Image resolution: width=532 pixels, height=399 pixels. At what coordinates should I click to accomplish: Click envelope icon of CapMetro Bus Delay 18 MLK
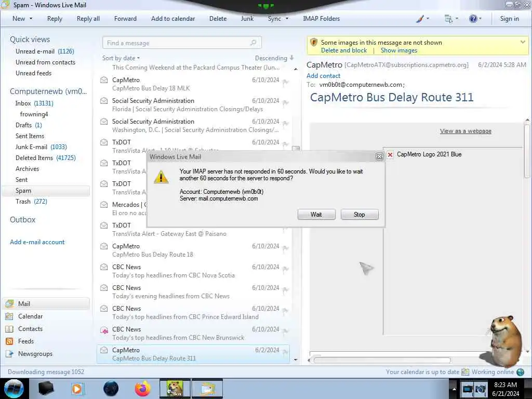tap(104, 80)
